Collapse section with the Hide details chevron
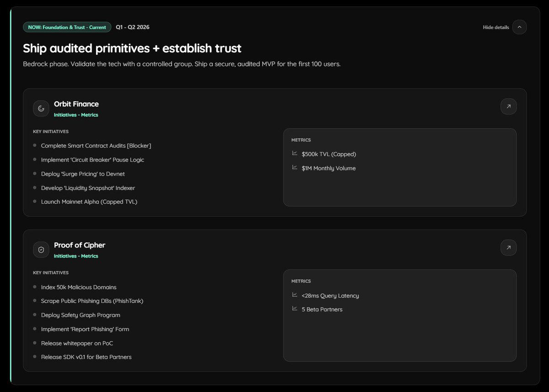Image resolution: width=549 pixels, height=392 pixels. click(519, 27)
